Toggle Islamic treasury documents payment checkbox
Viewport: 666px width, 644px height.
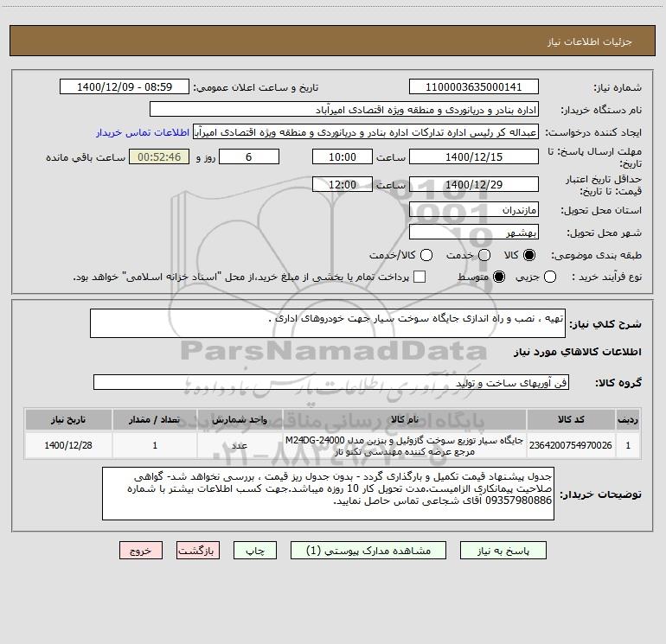tap(419, 277)
